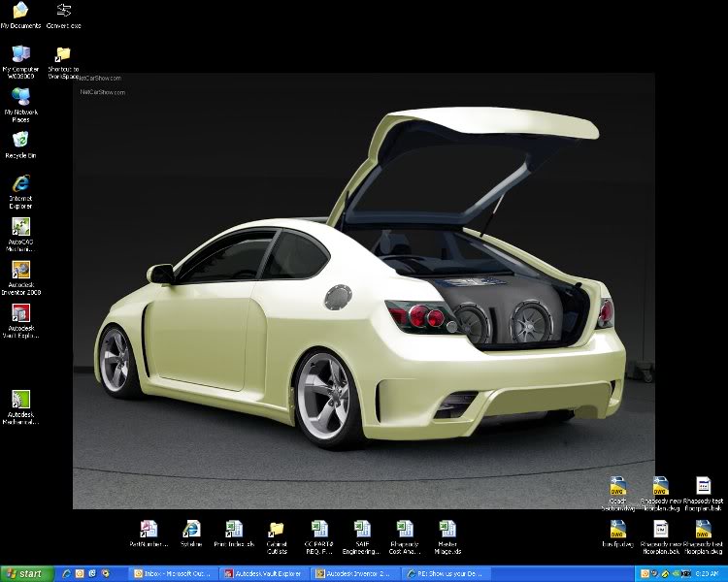728x582 pixels.
Task: Open Rhapsody new floorplan.bak file icon
Action: coord(660,537)
